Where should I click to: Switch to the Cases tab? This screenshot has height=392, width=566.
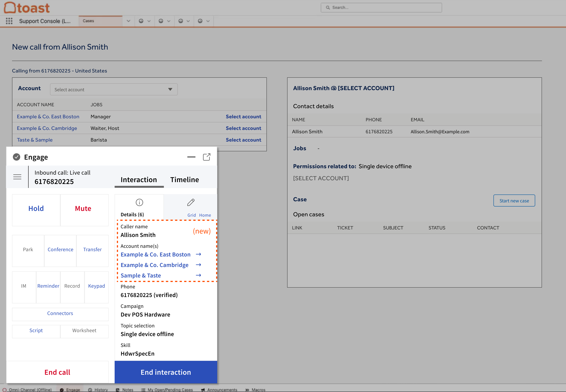click(101, 21)
